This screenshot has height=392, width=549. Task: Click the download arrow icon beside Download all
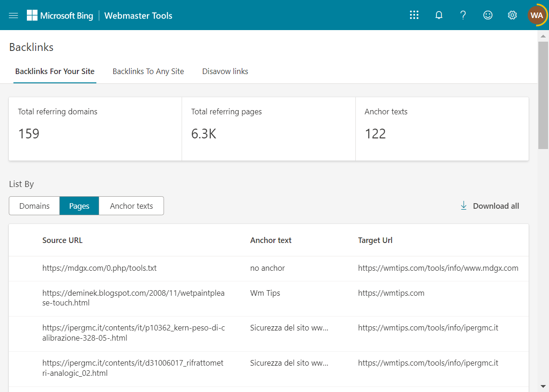point(463,205)
